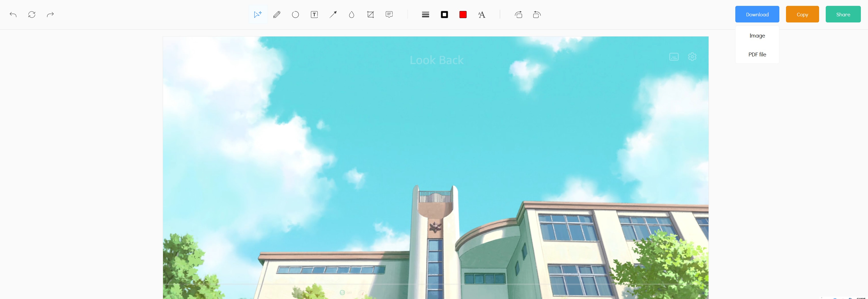This screenshot has width=868, height=299.
Task: Open line thickness options
Action: 426,15
